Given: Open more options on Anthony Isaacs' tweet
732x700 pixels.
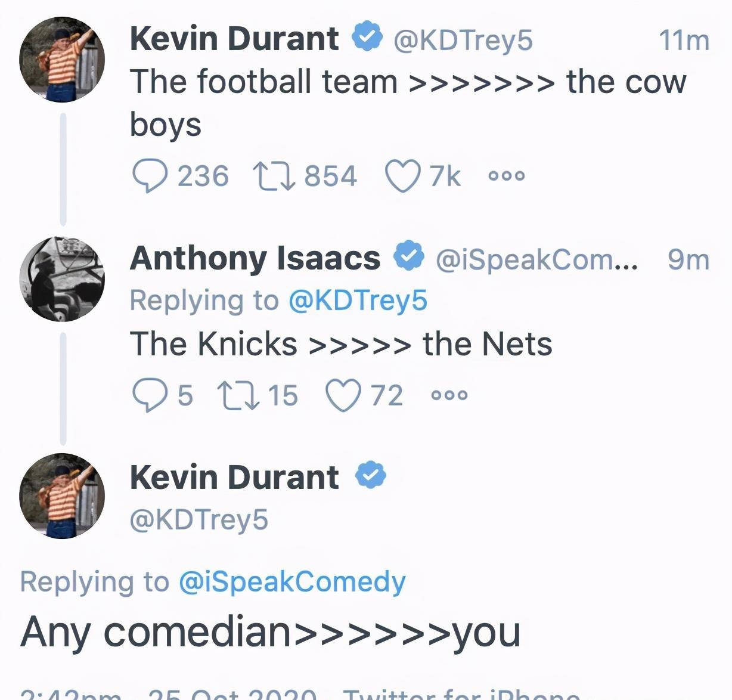Looking at the screenshot, I should point(449,395).
